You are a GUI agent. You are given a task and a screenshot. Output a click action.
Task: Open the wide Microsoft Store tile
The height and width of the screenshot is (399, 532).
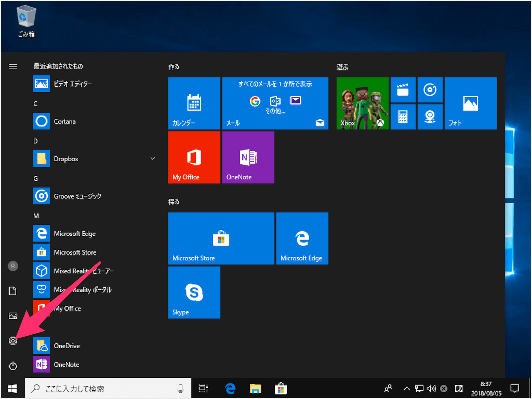pos(221,238)
